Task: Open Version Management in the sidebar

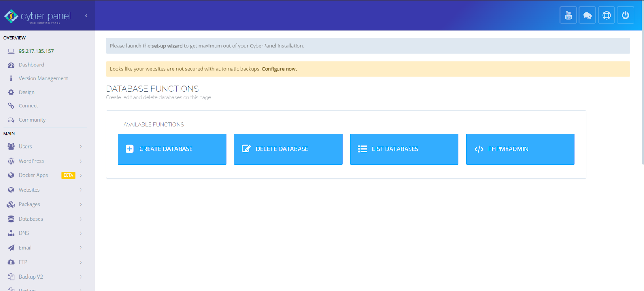Action: (x=44, y=78)
